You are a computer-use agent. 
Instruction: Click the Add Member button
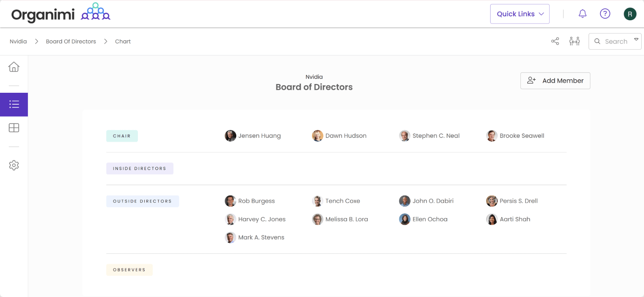point(555,80)
